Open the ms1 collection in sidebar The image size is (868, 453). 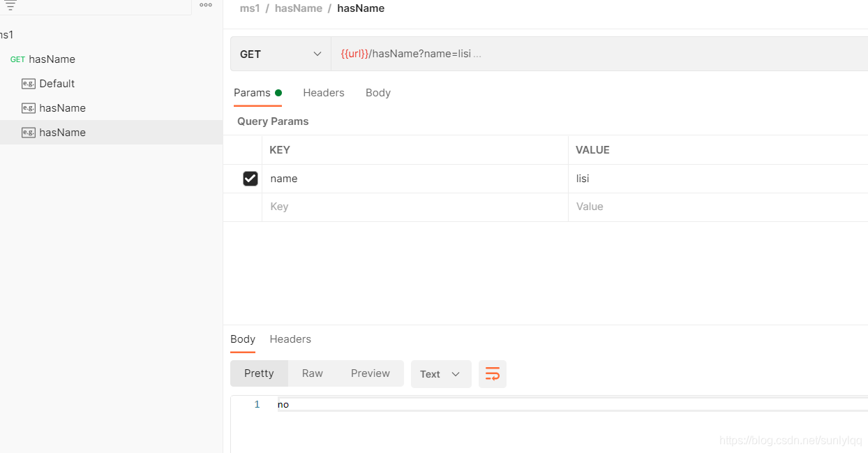111,35
